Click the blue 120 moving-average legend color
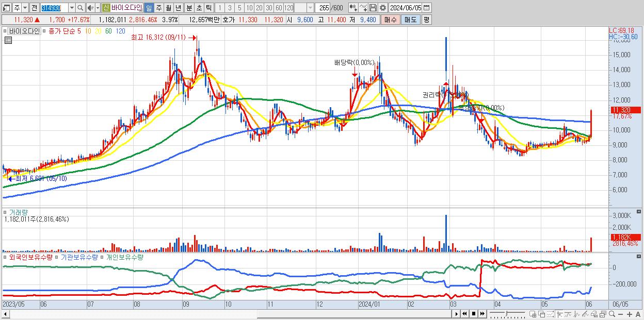Screen dimensions: 644x320 click(x=120, y=31)
